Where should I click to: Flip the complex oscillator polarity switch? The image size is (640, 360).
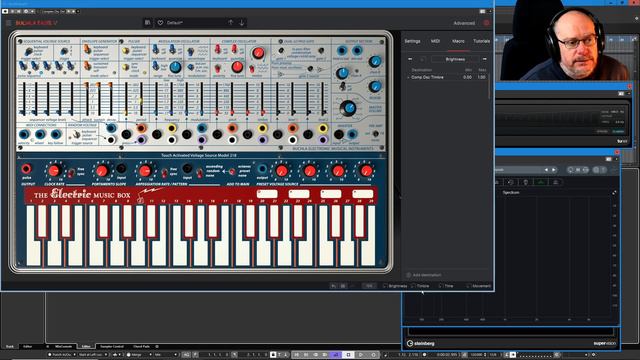click(x=218, y=68)
